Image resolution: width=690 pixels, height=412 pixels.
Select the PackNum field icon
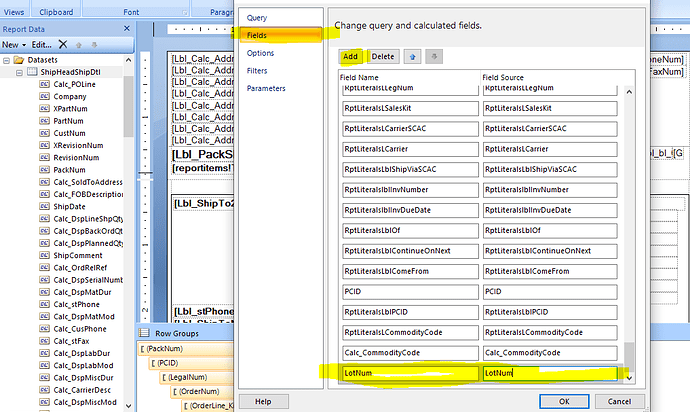[44, 169]
